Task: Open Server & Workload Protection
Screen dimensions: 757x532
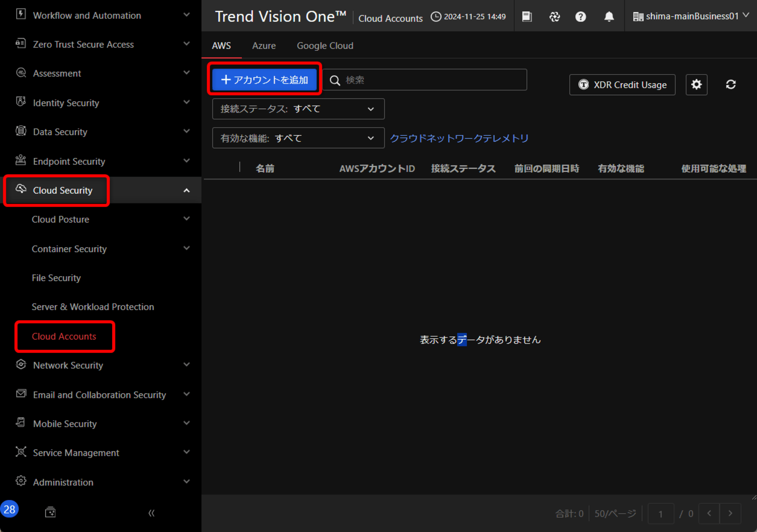Action: 93,307
